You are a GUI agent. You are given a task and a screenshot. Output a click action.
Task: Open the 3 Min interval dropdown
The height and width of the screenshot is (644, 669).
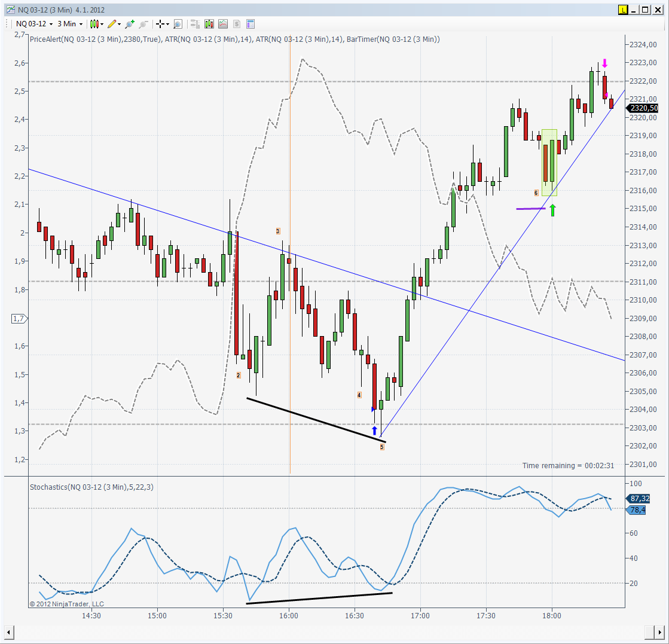pyautogui.click(x=70, y=24)
